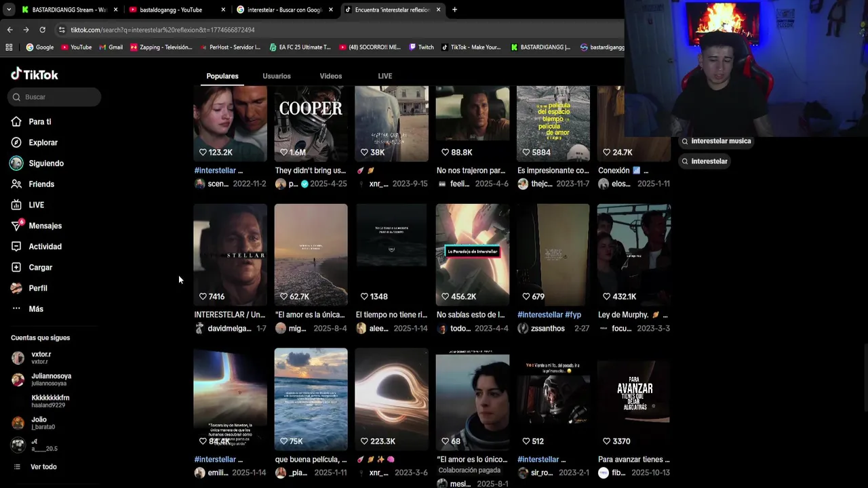
Task: Select the interestelar musica suggestion
Action: click(x=716, y=141)
